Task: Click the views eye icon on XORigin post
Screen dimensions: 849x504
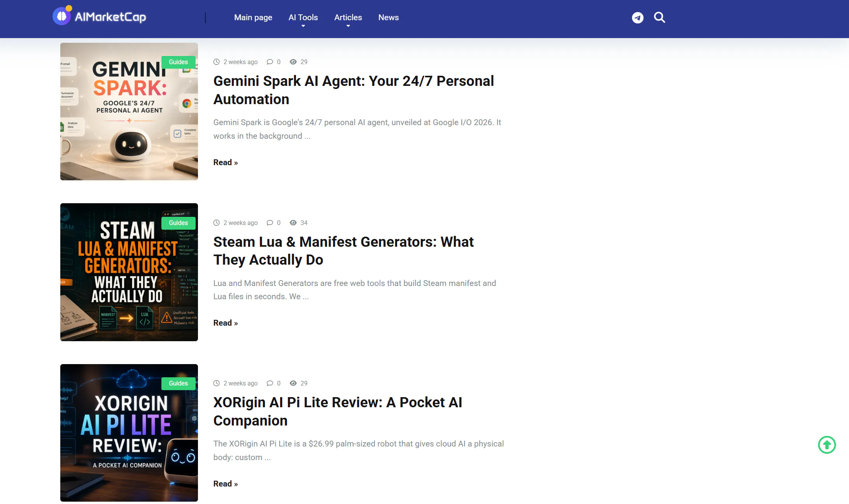Action: [x=293, y=383]
